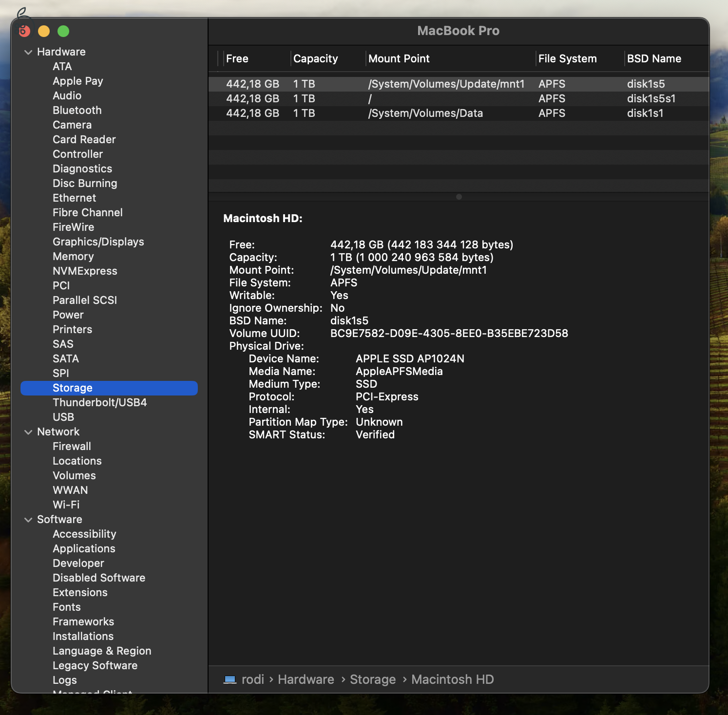Open Card Reader information

click(x=84, y=139)
